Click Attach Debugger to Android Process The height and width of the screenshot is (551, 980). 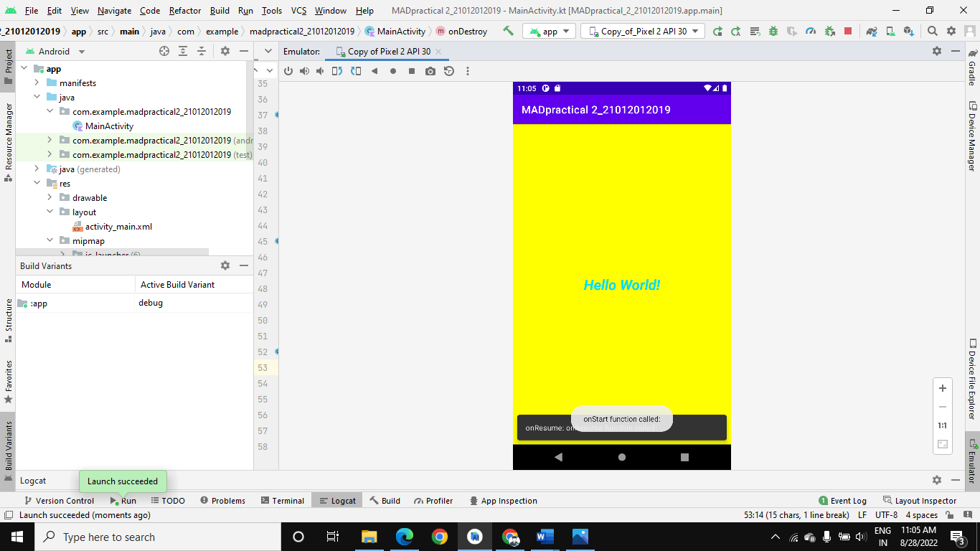point(829,31)
